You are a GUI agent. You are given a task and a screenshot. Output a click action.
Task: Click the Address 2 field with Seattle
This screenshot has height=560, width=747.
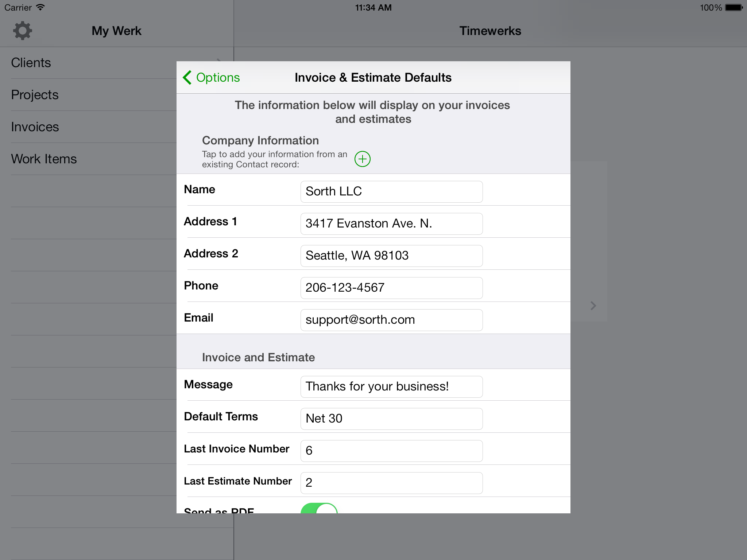391,256
